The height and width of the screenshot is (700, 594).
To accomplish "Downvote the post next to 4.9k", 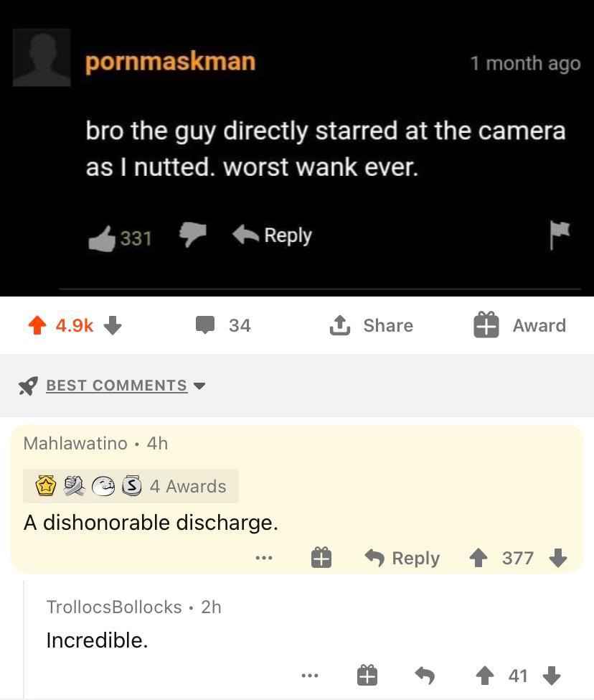I will click(x=113, y=325).
